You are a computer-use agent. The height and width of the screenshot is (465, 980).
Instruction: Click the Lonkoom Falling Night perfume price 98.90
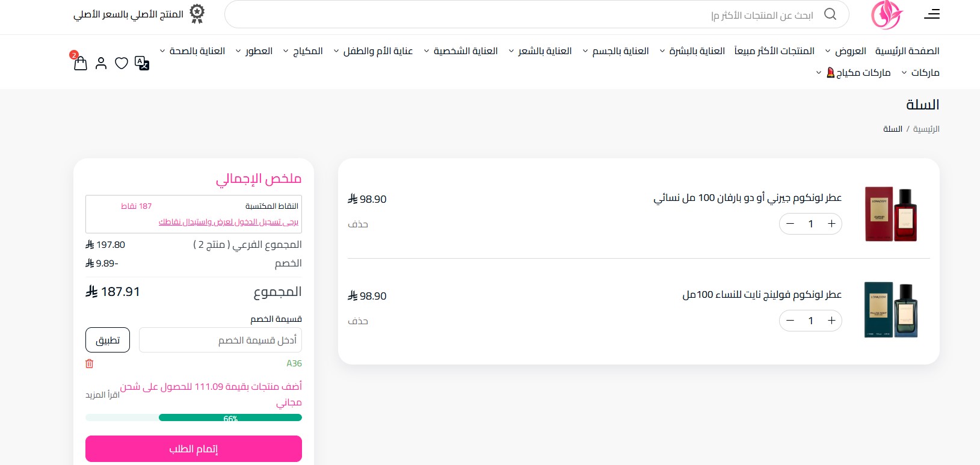(x=367, y=296)
